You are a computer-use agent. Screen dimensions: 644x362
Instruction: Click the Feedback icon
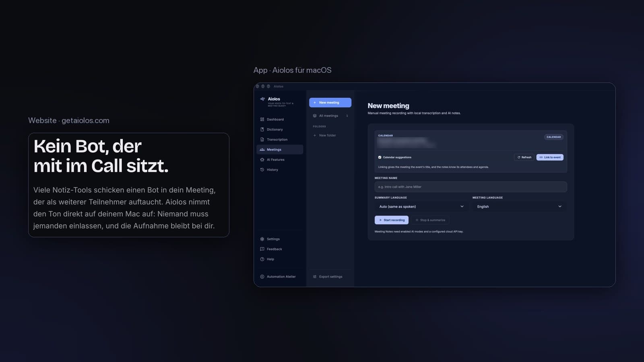[262, 249]
